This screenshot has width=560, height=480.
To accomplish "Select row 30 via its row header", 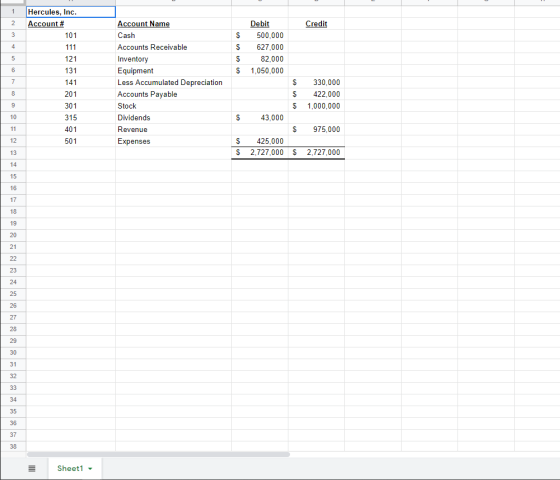I will pyautogui.click(x=13, y=352).
